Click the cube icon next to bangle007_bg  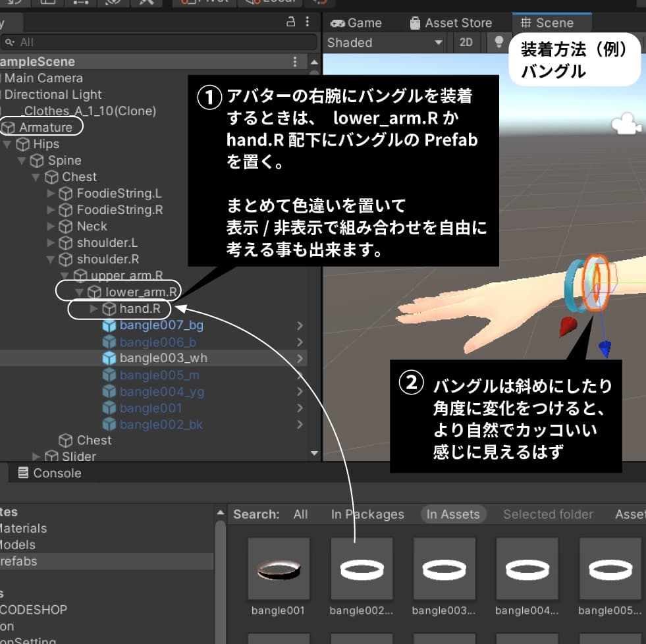pos(110,325)
